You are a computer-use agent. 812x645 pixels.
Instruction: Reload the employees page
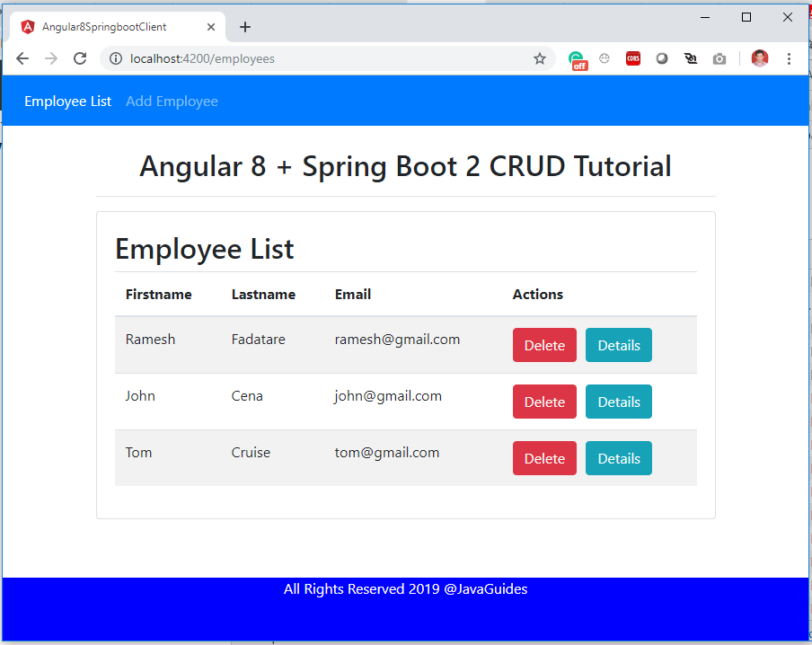coord(80,58)
